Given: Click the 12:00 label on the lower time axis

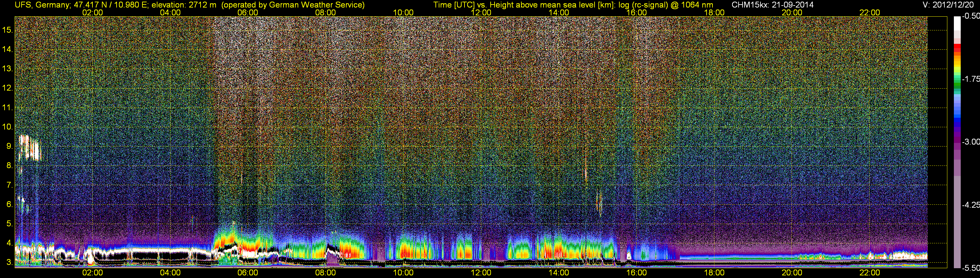Looking at the screenshot, I should (481, 273).
